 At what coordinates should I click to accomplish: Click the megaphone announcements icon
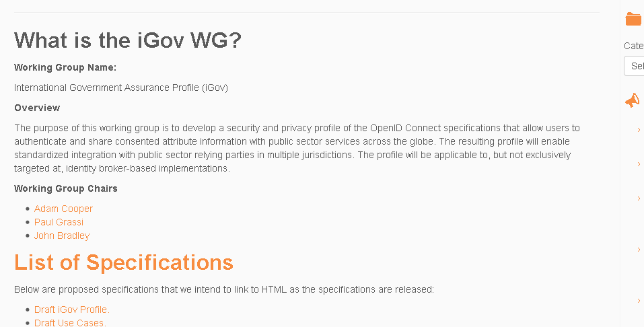point(633,101)
